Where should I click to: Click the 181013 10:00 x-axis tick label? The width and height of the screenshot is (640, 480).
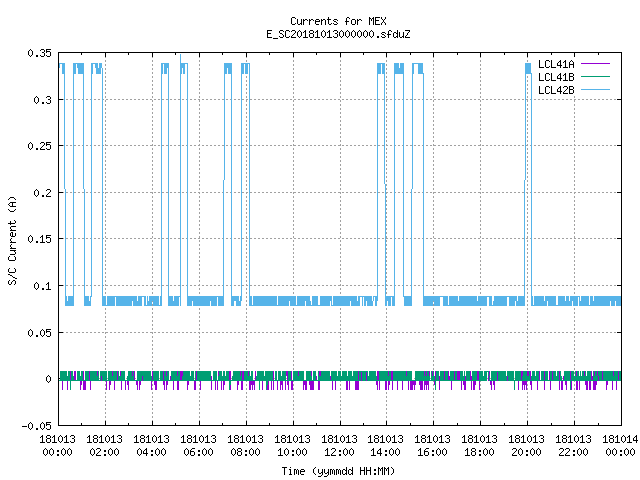pos(292,446)
